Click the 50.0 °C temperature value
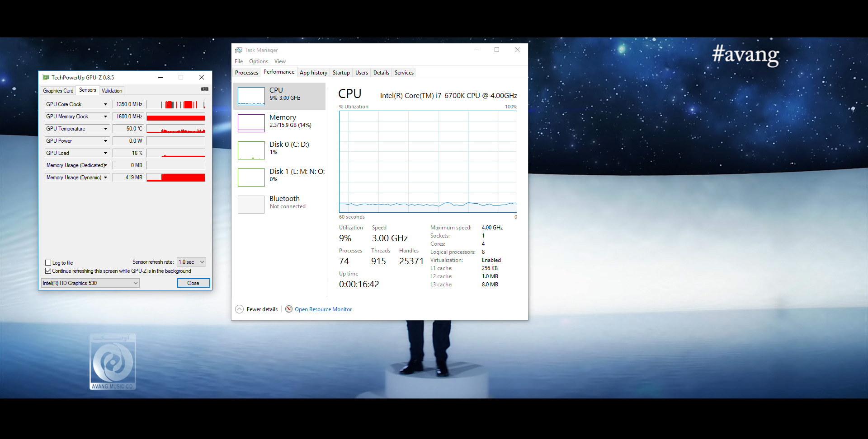 coord(128,129)
